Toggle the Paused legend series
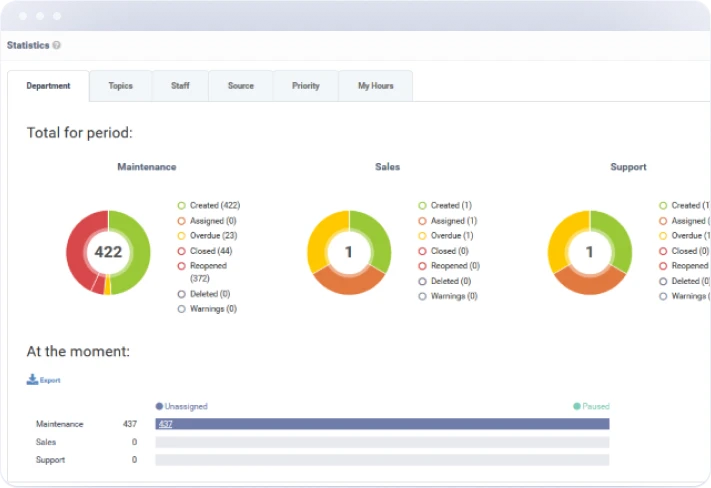Viewport: 711px width, 488px height. [590, 406]
